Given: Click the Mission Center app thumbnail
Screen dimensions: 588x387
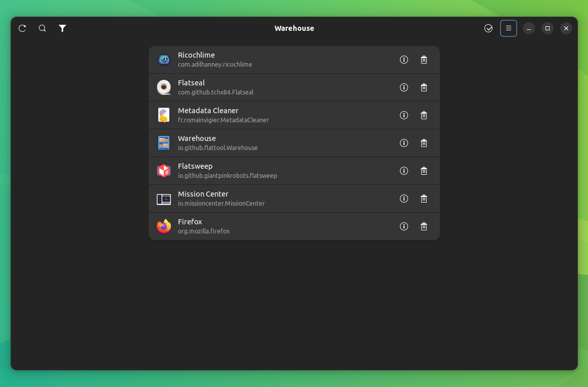Looking at the screenshot, I should pyautogui.click(x=163, y=199).
